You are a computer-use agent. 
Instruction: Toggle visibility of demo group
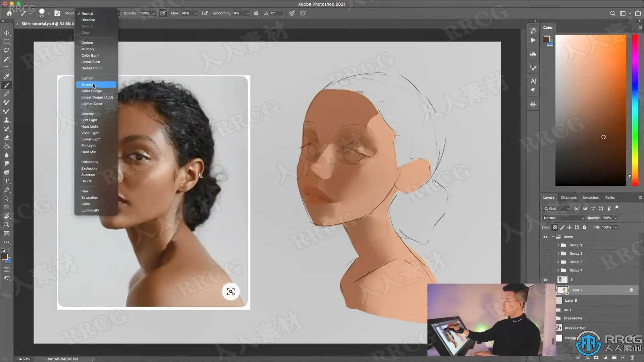point(545,237)
